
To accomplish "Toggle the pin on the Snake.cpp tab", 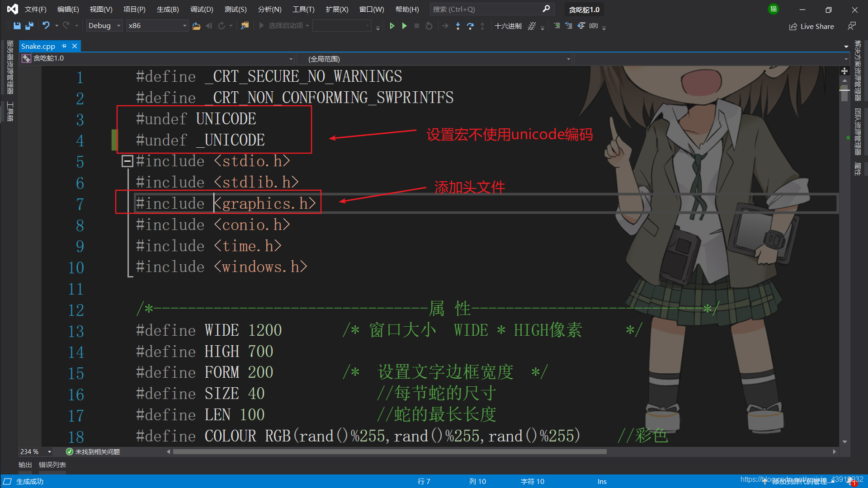I will pyautogui.click(x=64, y=46).
